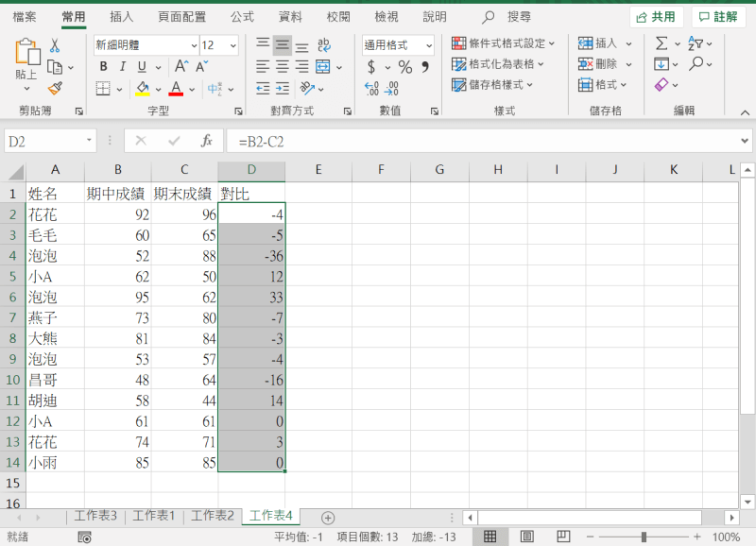
Task: Open the font size dropdown
Action: pyautogui.click(x=233, y=45)
